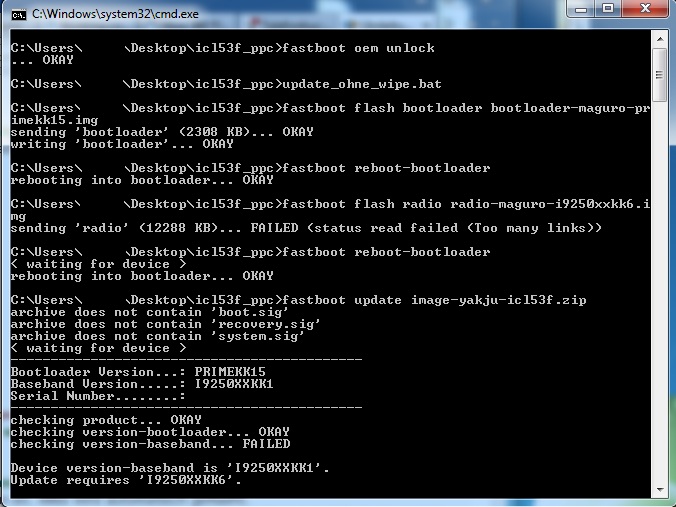This screenshot has width=676, height=507.
Task: Click the 'sending bootloader (2308 KB)' line
Action: (x=162, y=132)
